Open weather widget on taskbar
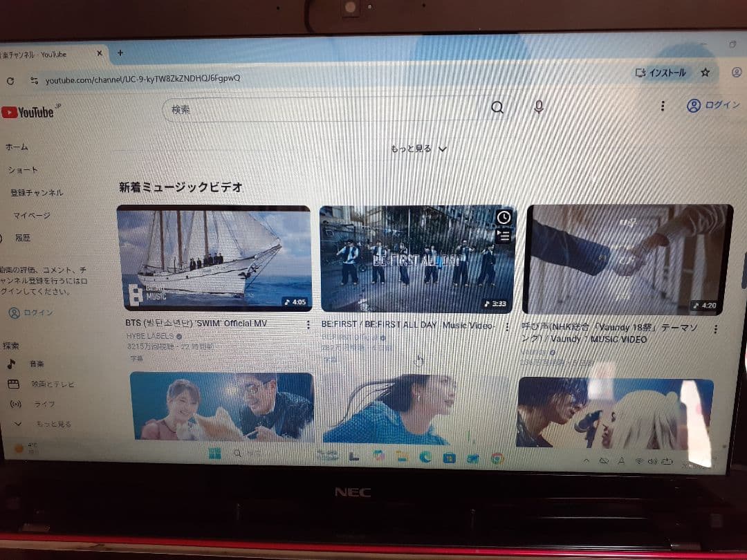 [26, 447]
